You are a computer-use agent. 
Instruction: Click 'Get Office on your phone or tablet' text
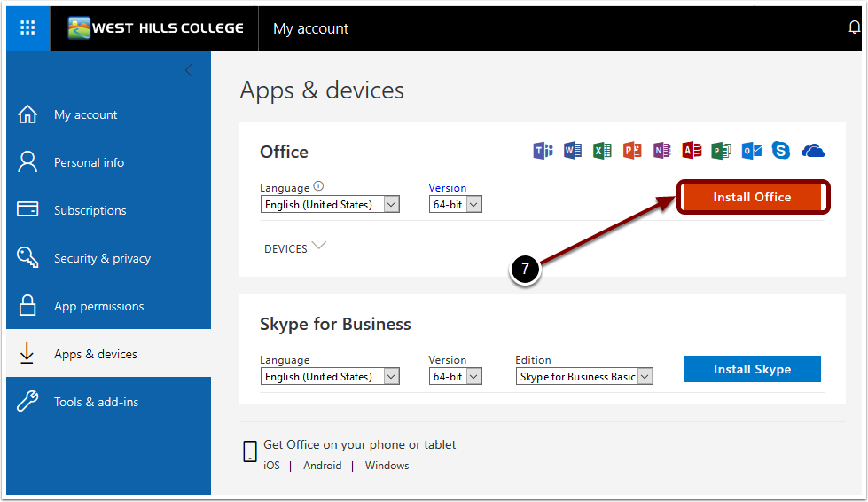360,444
